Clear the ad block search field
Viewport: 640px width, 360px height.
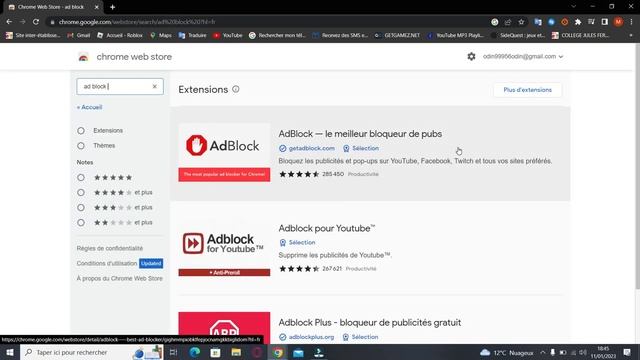[155, 86]
